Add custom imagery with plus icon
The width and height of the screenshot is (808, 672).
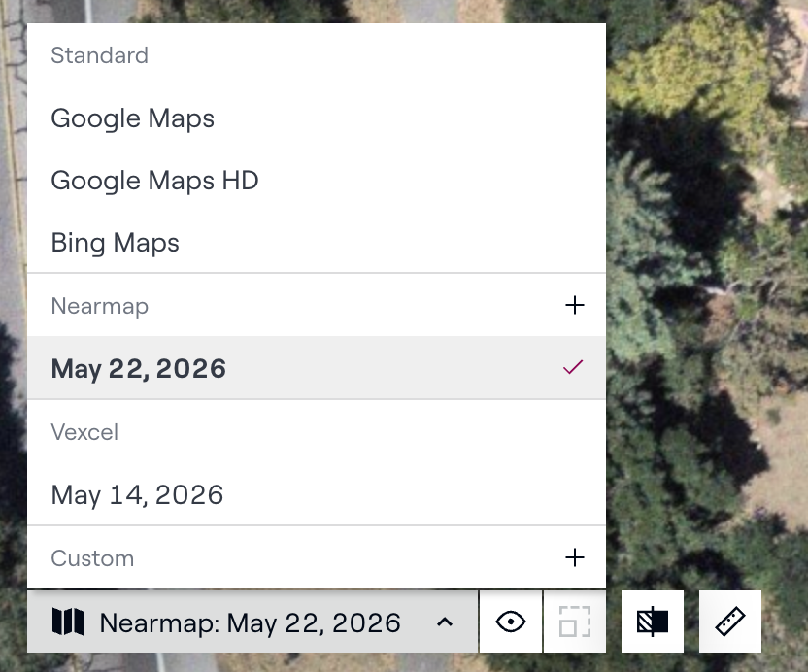coord(575,557)
